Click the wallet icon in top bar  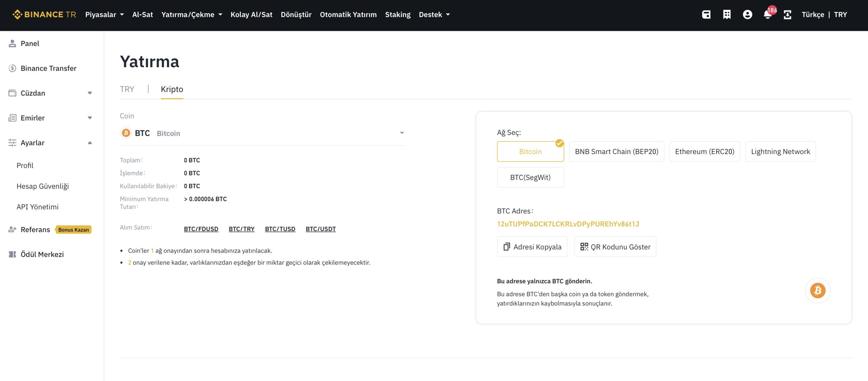706,15
